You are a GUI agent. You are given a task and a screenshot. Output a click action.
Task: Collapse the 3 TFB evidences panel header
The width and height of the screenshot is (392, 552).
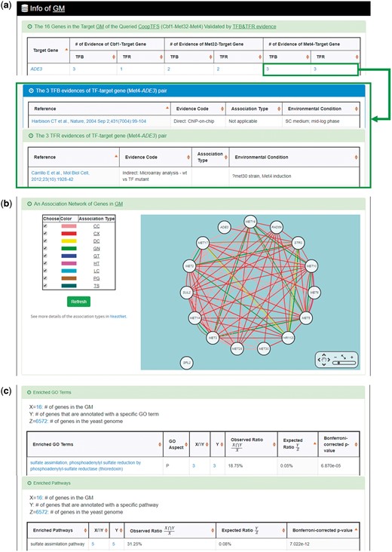pyautogui.click(x=32, y=90)
